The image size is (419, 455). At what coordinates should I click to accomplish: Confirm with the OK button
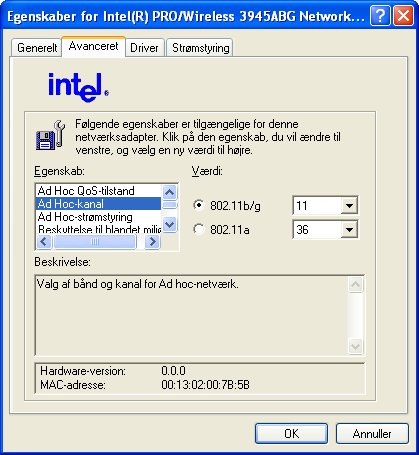coord(291,433)
